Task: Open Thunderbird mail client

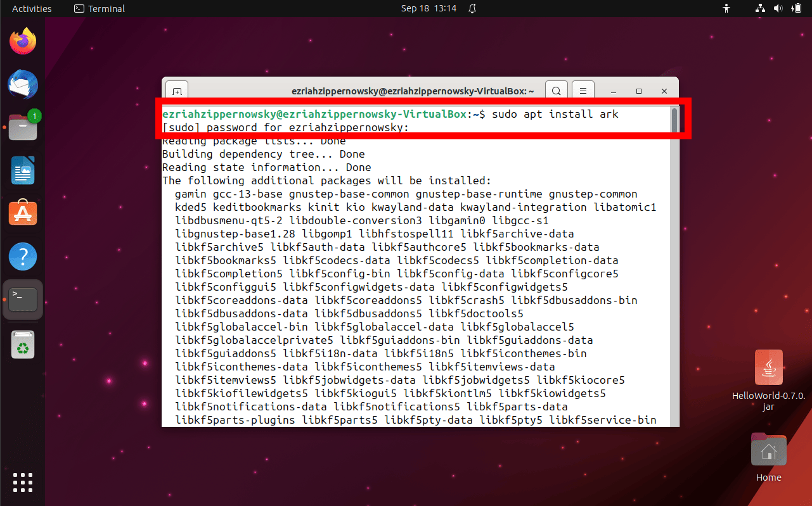Action: (x=22, y=84)
